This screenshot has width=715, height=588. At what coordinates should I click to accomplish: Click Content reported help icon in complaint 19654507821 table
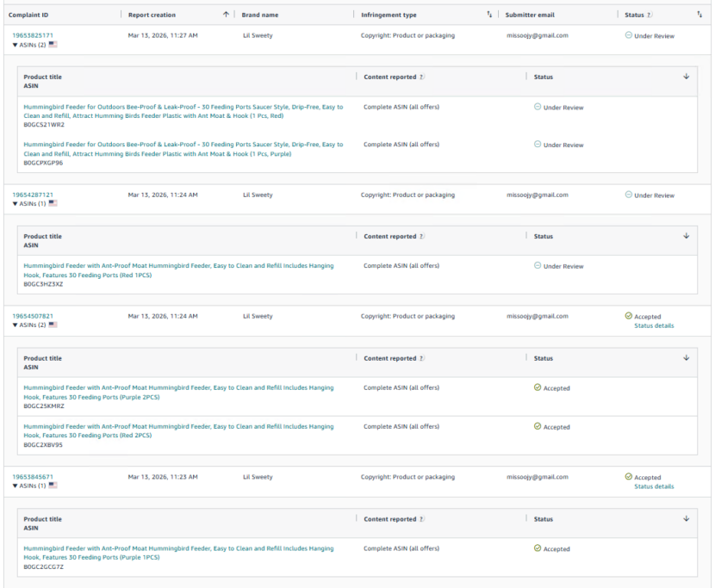(x=421, y=358)
